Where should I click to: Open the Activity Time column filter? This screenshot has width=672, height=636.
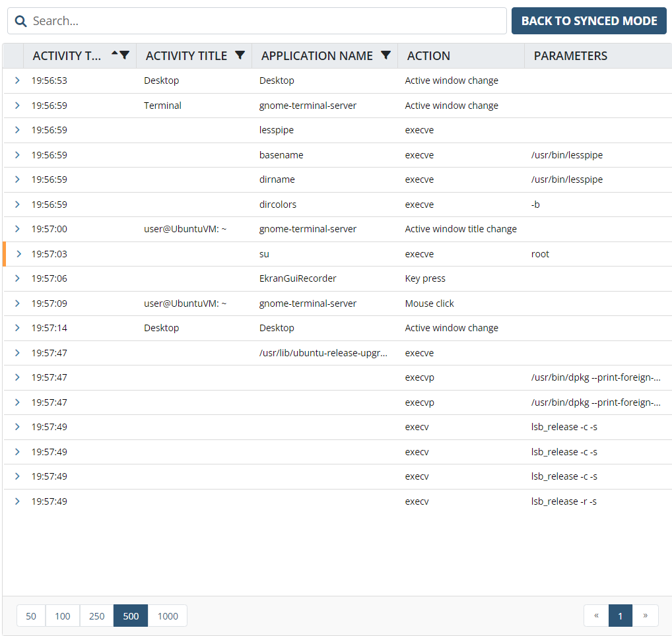pyautogui.click(x=124, y=55)
